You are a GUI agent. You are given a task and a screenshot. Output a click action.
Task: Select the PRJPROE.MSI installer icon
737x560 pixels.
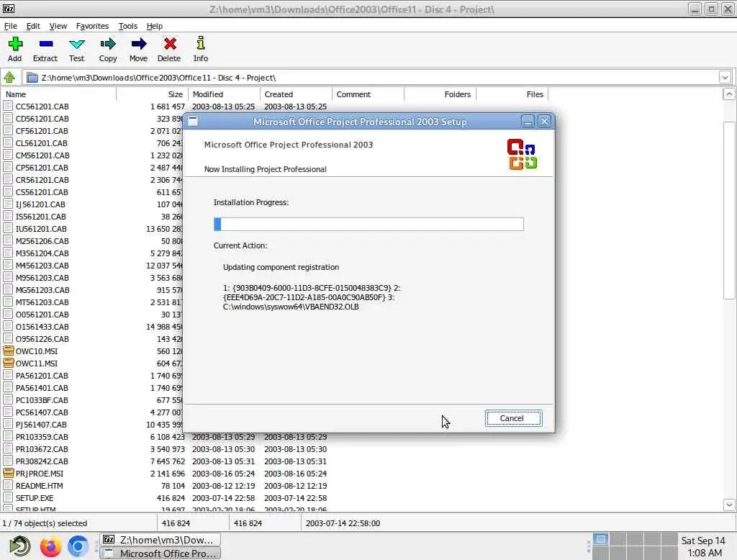(8, 473)
